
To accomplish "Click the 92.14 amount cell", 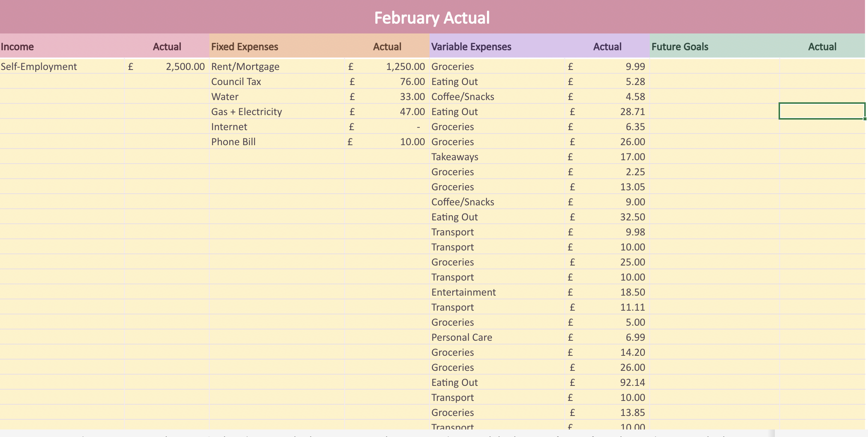I will (607, 382).
